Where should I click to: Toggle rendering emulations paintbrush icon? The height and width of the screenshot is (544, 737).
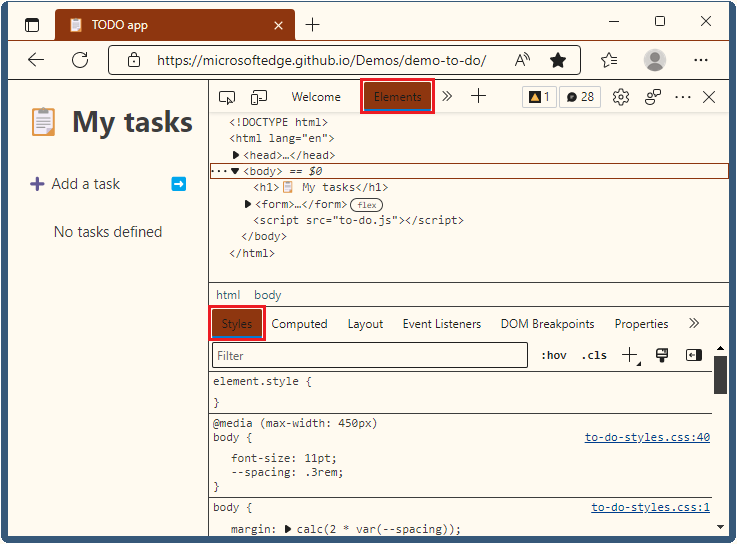coord(662,355)
